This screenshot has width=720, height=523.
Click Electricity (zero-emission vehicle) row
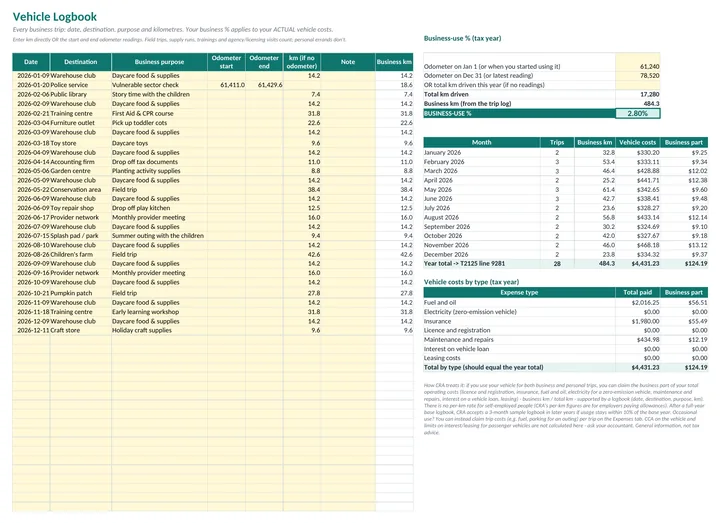click(565, 312)
